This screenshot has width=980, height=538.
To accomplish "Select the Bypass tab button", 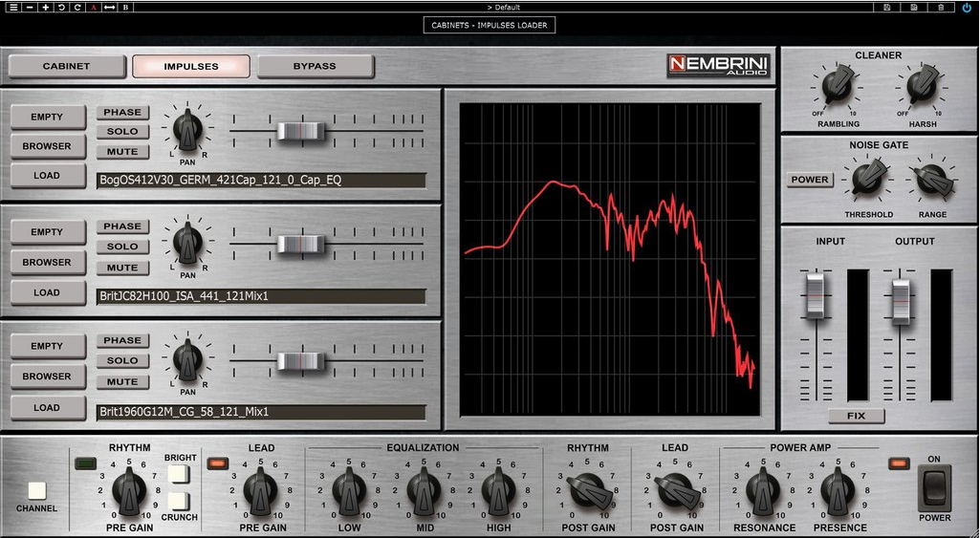I will [315, 66].
